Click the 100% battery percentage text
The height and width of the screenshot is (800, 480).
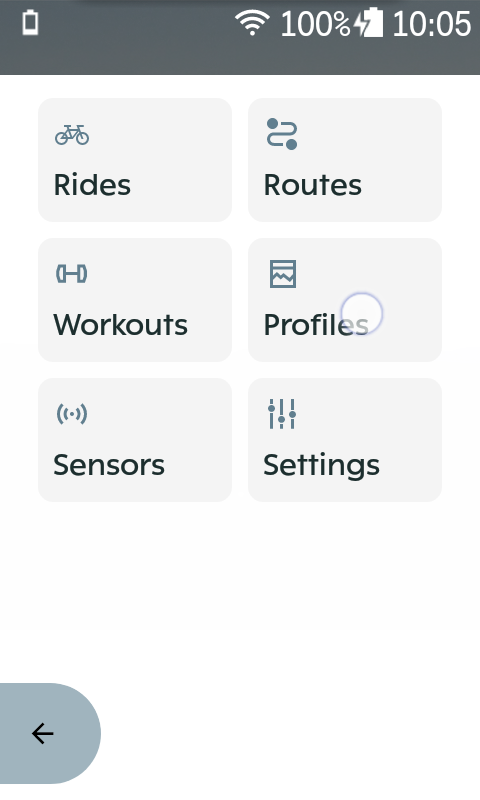tap(316, 24)
